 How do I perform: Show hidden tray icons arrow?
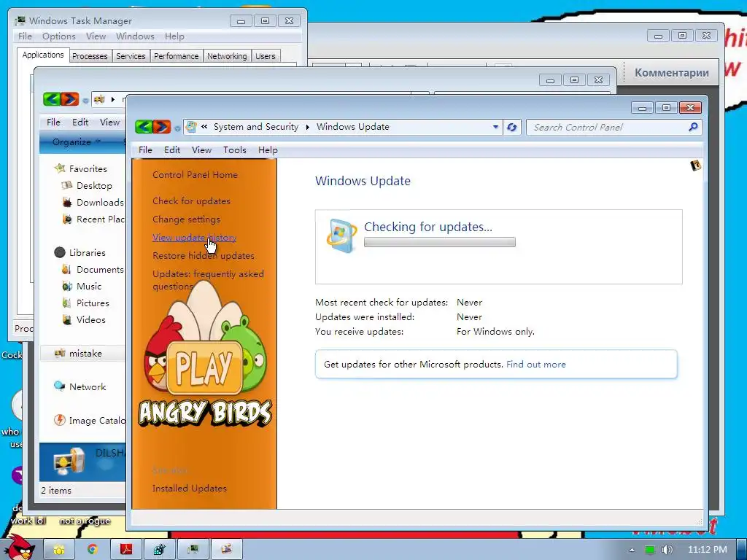(x=632, y=550)
